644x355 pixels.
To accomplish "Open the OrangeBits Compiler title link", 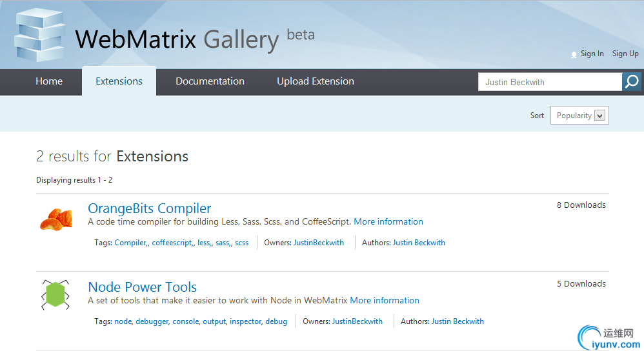I will 150,208.
